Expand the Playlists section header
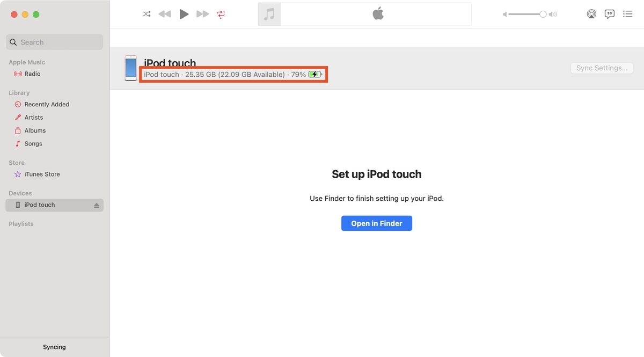The height and width of the screenshot is (357, 644). pos(21,224)
